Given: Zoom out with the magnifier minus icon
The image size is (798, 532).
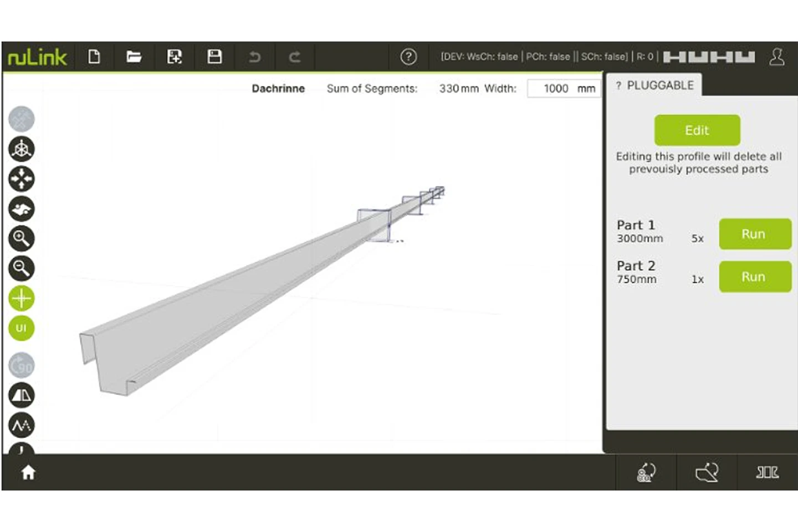Looking at the screenshot, I should (22, 269).
